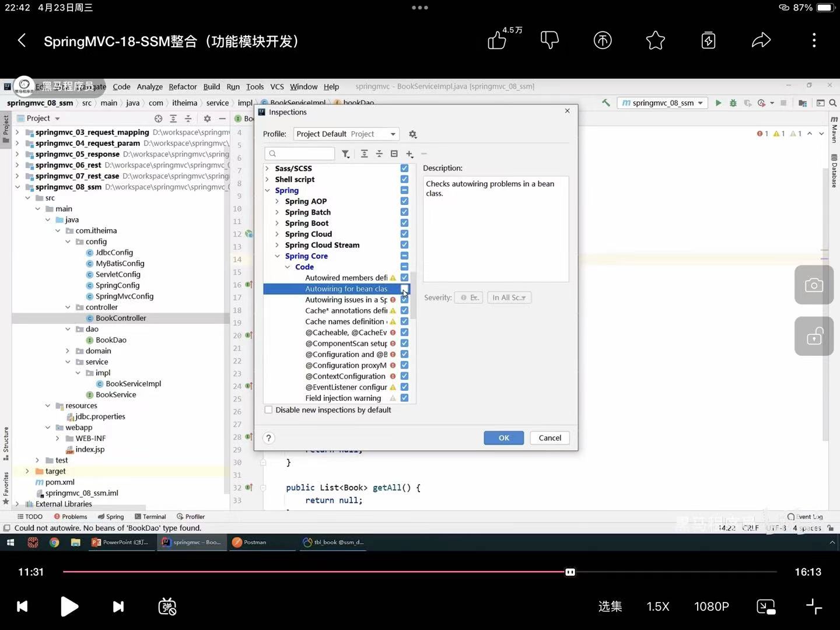
Task: Click the Debug bug icon in toolbar
Action: 733,103
